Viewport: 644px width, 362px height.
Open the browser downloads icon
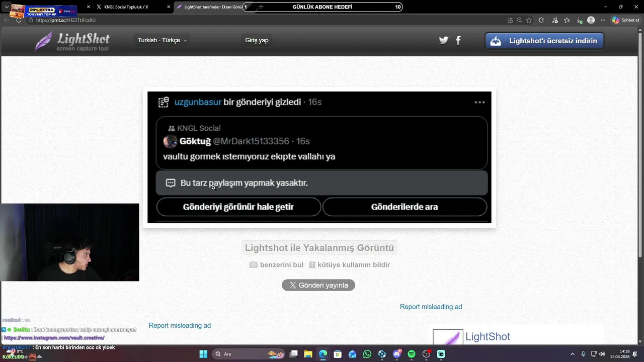tap(580, 20)
